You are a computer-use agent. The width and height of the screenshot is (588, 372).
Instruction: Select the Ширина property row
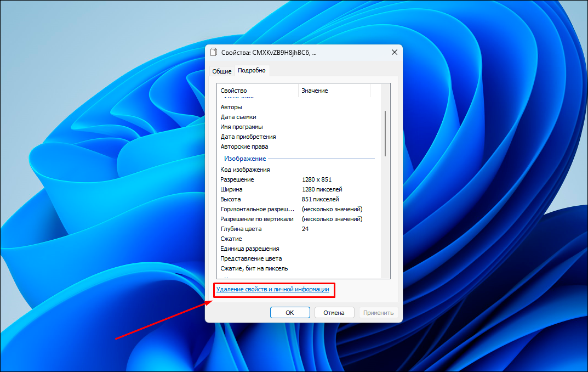(x=299, y=189)
